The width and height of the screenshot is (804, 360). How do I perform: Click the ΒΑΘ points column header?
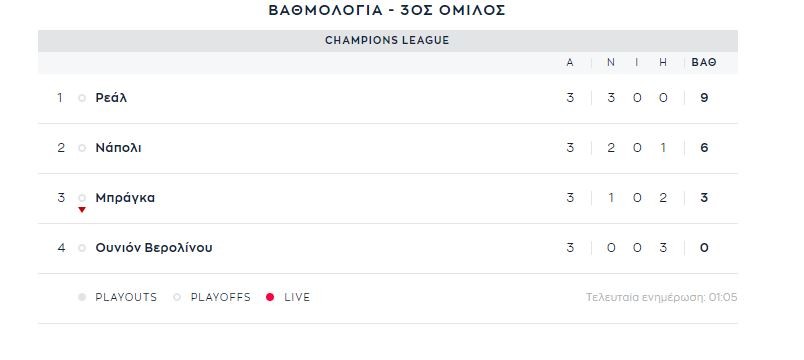[704, 63]
